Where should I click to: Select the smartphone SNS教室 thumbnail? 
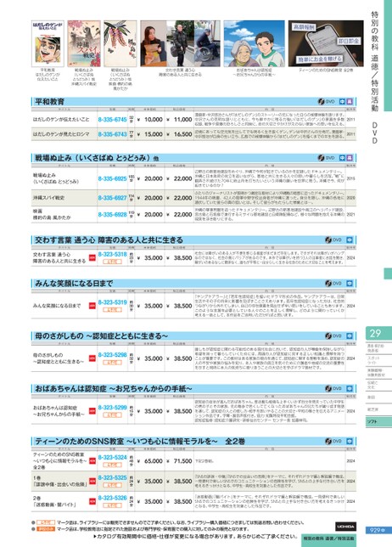[326, 43]
